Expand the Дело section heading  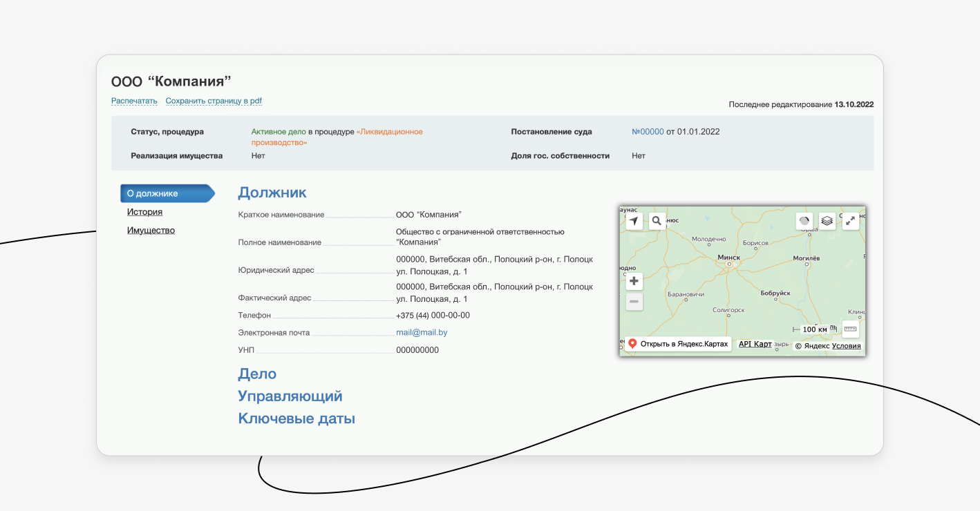257,374
